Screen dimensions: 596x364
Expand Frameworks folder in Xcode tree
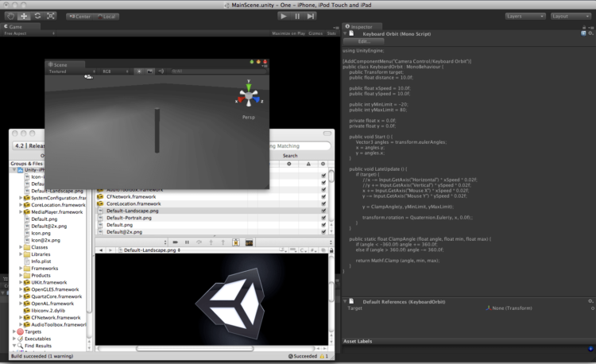tap(21, 269)
